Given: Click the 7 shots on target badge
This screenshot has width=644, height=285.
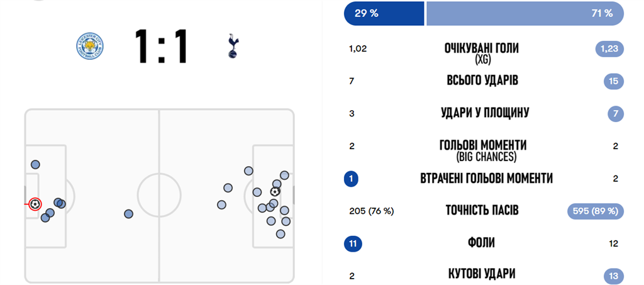Looking at the screenshot, I should coord(615,114).
